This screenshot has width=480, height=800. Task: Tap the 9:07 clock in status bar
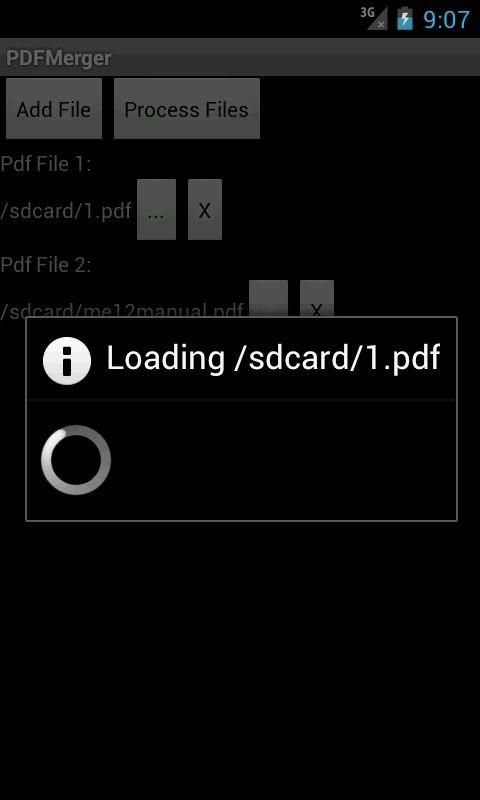point(446,20)
